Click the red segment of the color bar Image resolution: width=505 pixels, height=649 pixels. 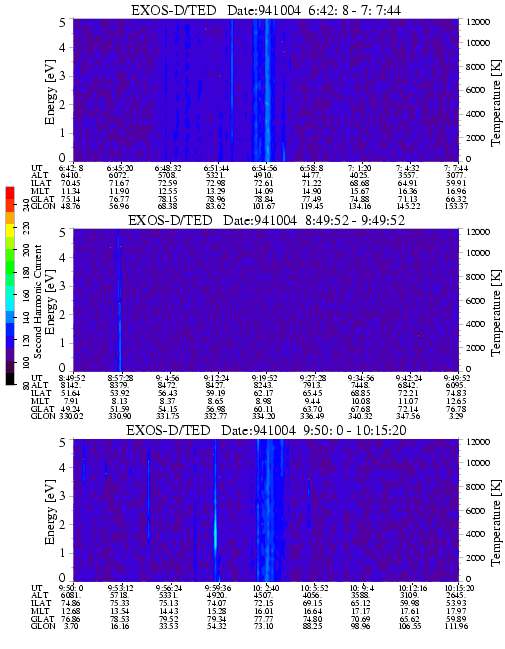10,193
